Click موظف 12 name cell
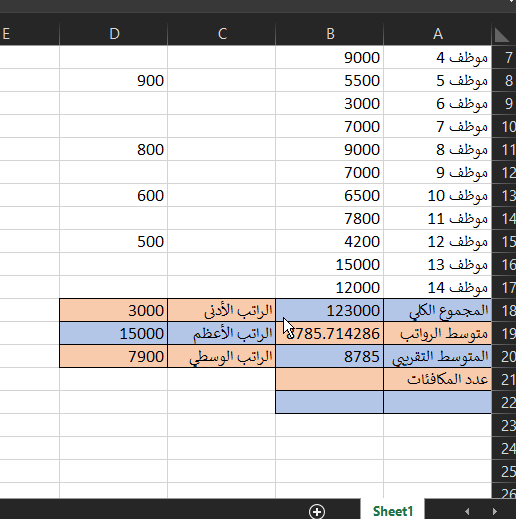This screenshot has height=519, width=516. pyautogui.click(x=438, y=241)
